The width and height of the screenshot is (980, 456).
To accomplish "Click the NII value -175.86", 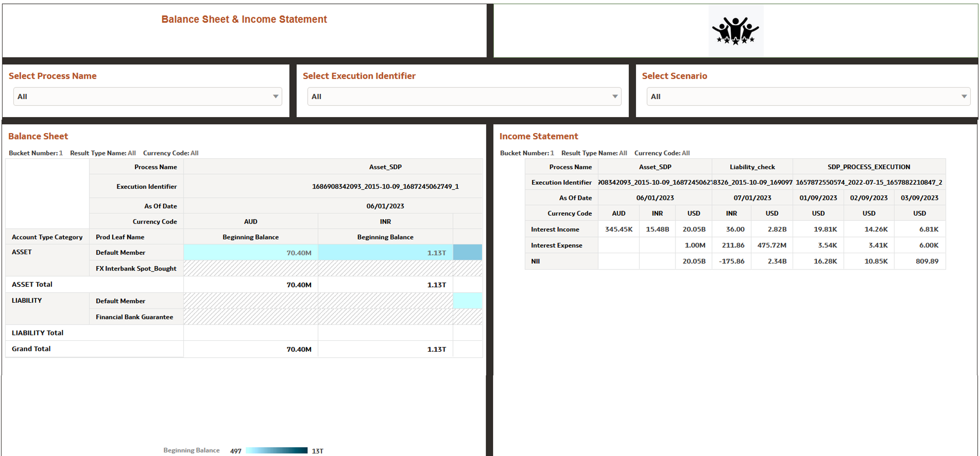I will click(x=731, y=261).
